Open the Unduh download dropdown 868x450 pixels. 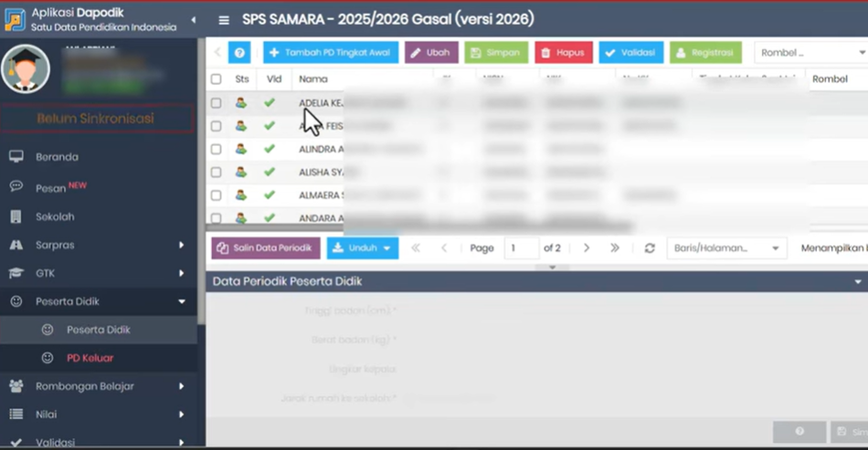point(363,248)
